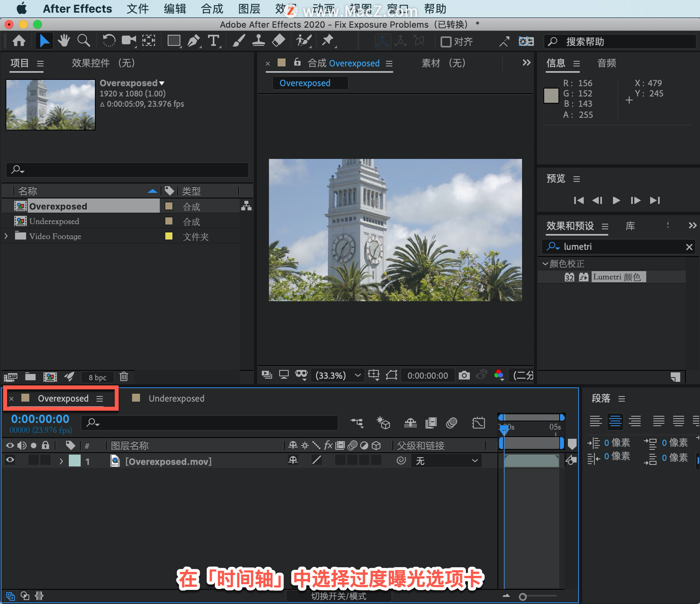Select the Type text tool

click(214, 41)
